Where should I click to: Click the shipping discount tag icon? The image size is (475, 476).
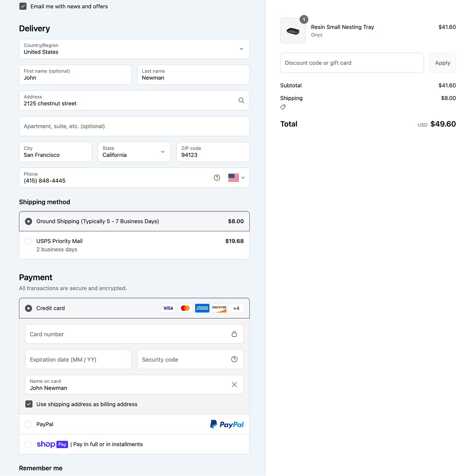coord(283,107)
